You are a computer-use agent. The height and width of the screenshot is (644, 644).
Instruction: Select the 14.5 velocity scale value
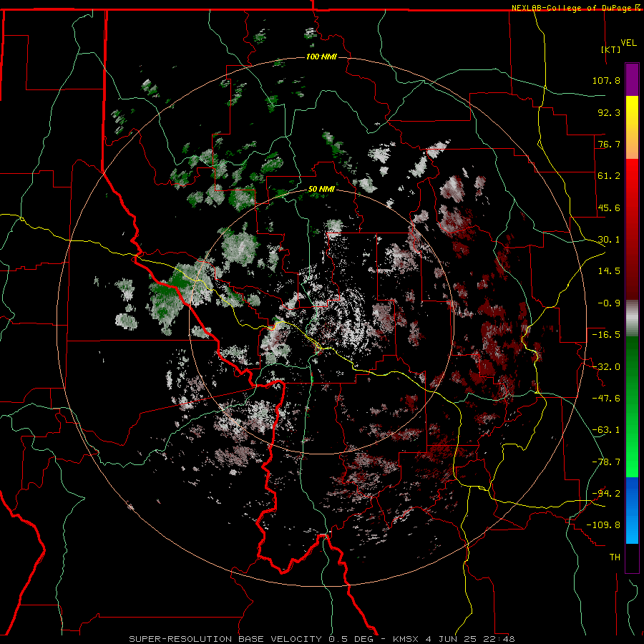pos(609,271)
